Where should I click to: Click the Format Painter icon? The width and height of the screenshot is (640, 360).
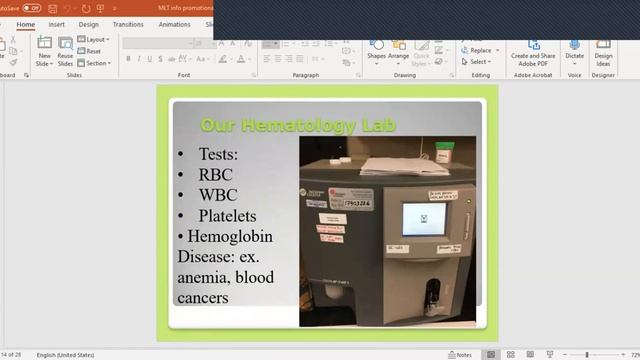coord(13,62)
